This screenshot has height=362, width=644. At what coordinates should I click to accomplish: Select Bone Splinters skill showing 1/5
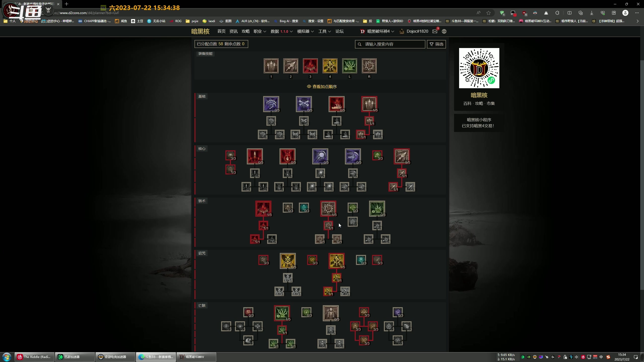[369, 104]
